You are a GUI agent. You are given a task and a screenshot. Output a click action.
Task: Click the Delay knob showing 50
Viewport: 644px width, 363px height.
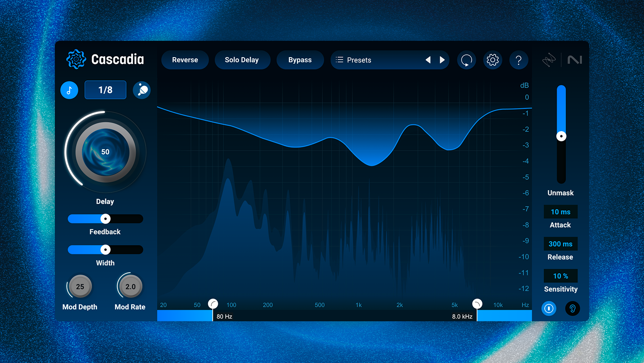pos(105,152)
